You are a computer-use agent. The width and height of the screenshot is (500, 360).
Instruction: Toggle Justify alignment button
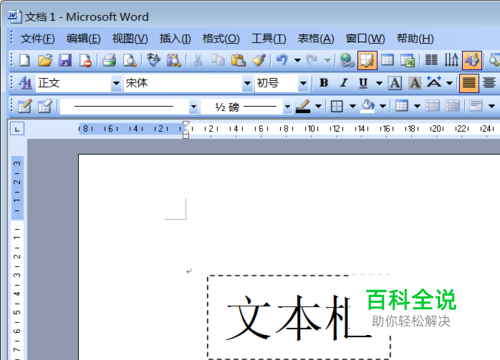[469, 83]
